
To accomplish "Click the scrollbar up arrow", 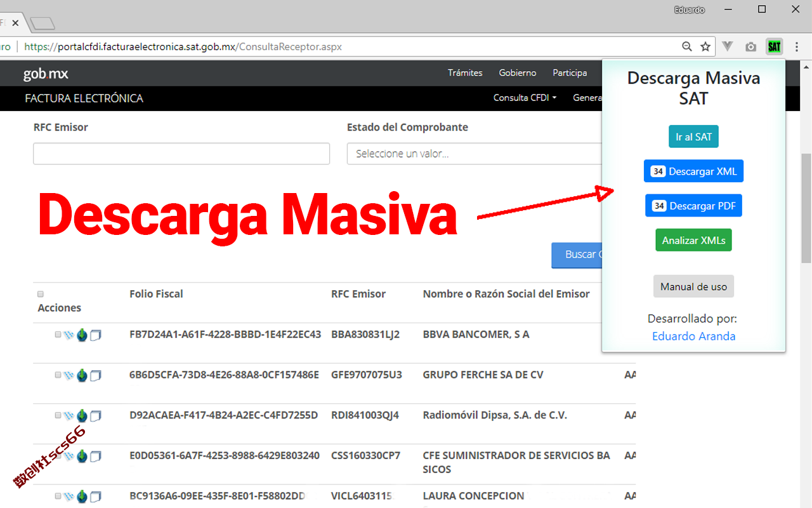I will point(806,66).
